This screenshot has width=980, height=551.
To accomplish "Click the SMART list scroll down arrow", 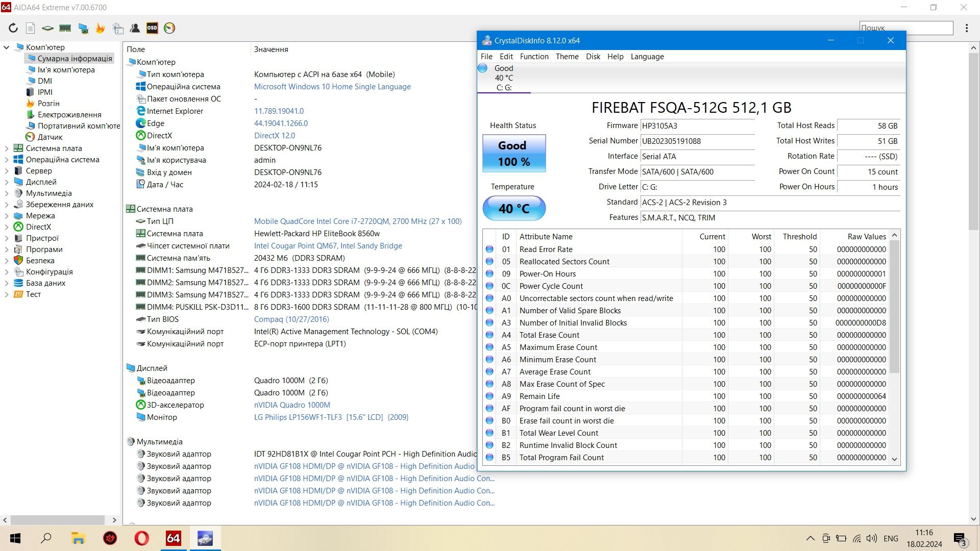I will point(894,459).
